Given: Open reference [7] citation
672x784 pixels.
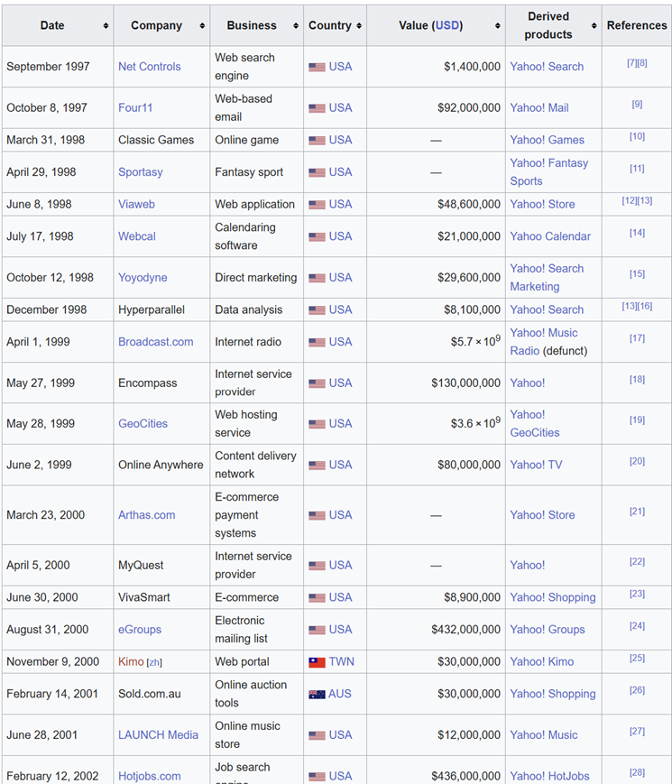Looking at the screenshot, I should pos(632,63).
